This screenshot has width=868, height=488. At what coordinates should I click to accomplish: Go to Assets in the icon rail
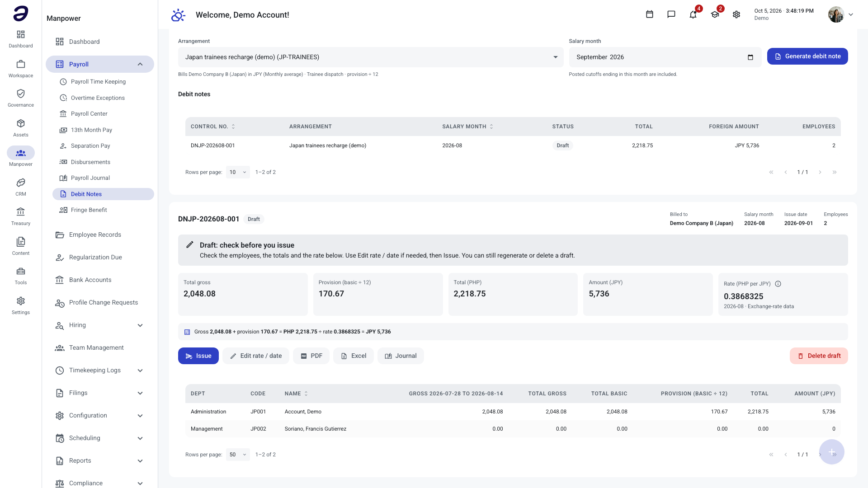click(x=21, y=128)
